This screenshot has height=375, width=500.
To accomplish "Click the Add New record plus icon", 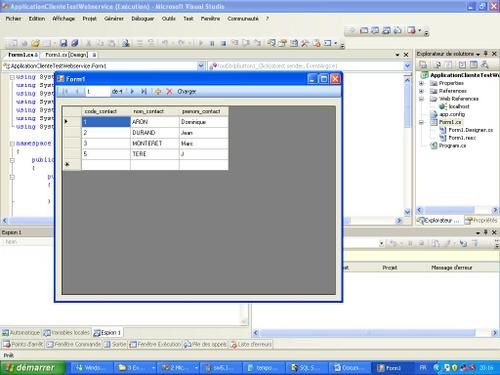I will (x=158, y=91).
